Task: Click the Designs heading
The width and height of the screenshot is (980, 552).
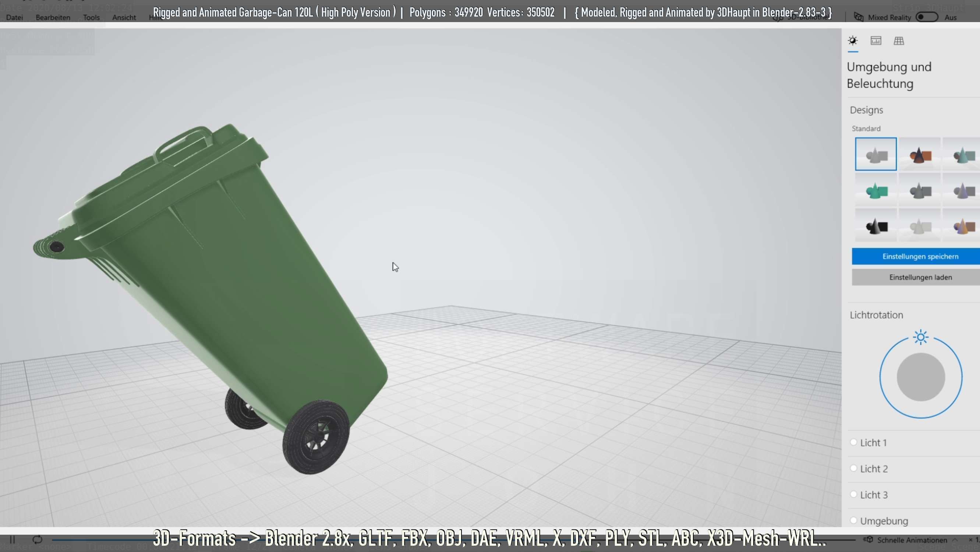Action: 866,110
